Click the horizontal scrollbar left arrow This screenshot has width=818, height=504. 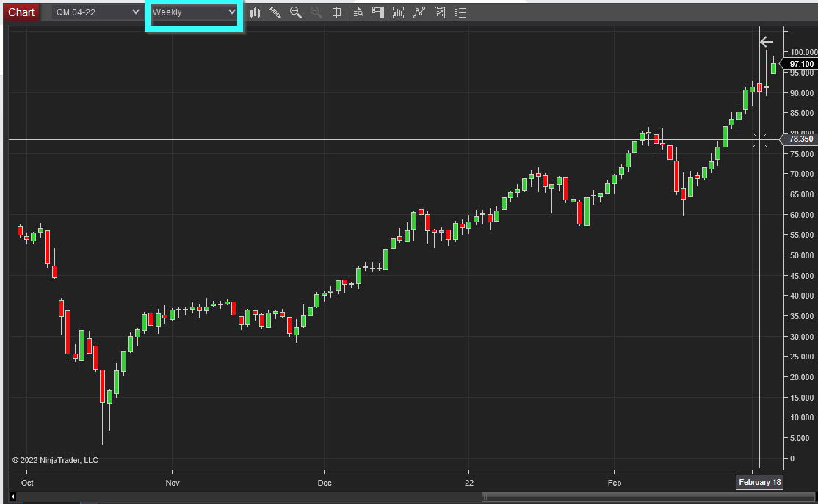tap(12, 497)
